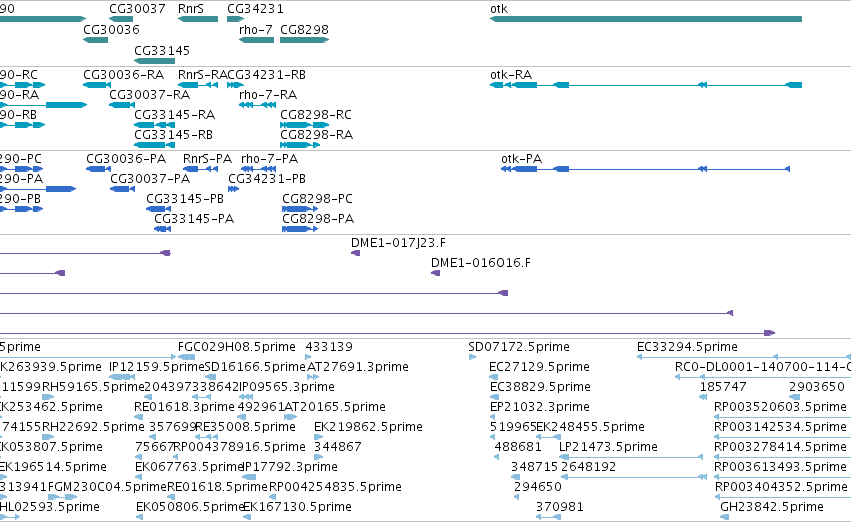
Task: Select protein CG8298-PA
Action: tap(318, 219)
